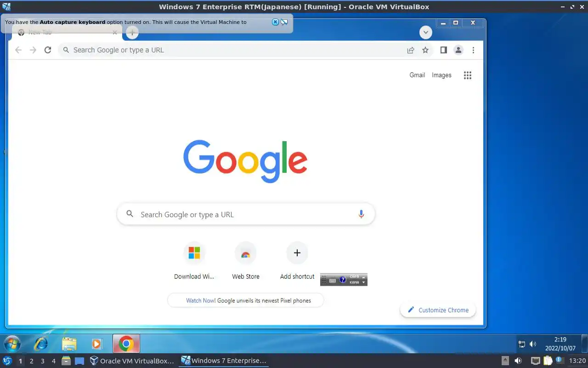Open Download Windows shortcut tile
Viewport: 588px width, 368px height.
(x=194, y=261)
